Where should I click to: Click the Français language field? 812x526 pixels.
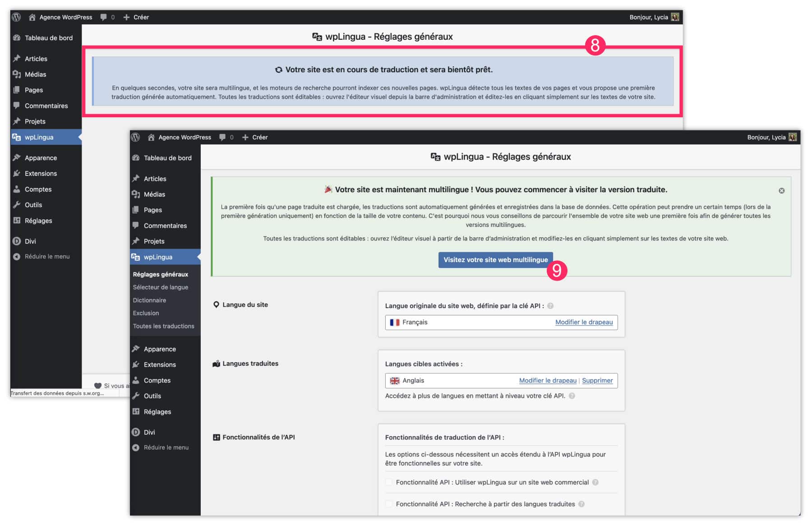click(501, 322)
